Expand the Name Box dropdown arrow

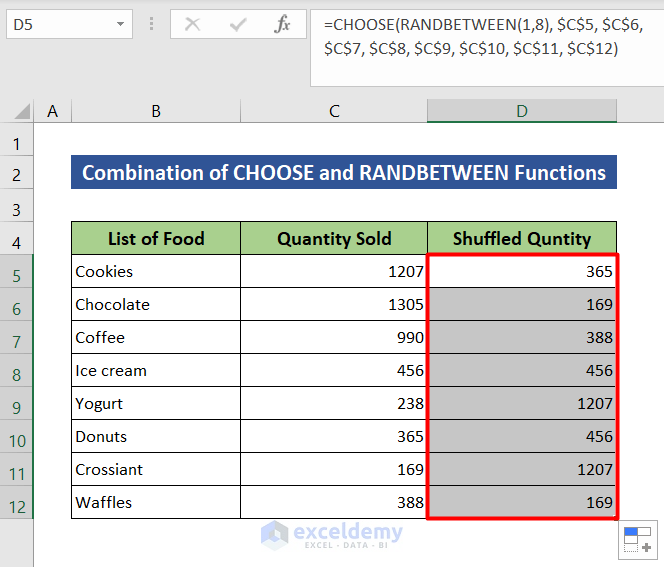pyautogui.click(x=121, y=24)
